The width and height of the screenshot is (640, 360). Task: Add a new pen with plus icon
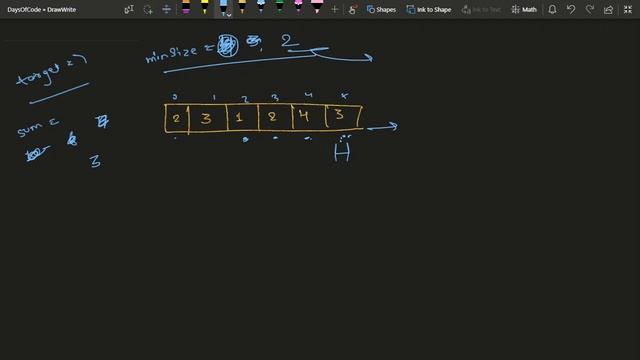(x=334, y=9)
